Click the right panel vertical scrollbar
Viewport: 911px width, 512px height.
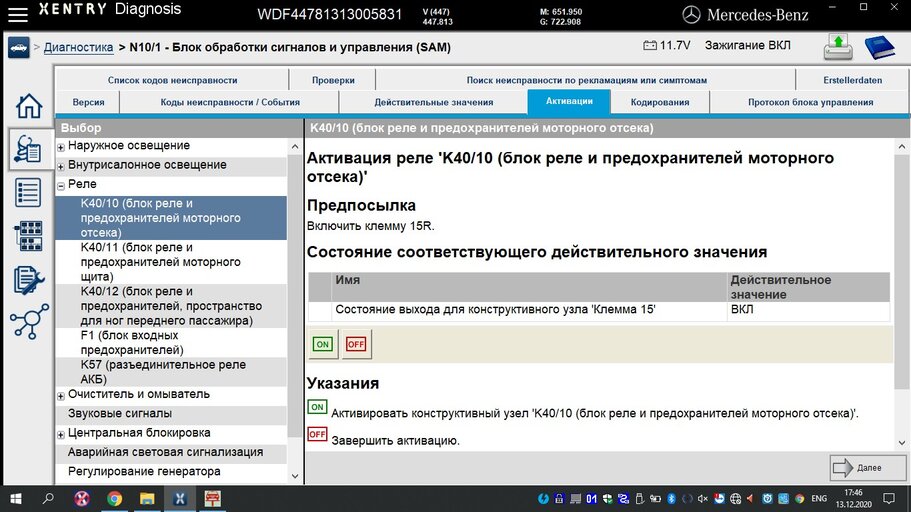point(901,290)
